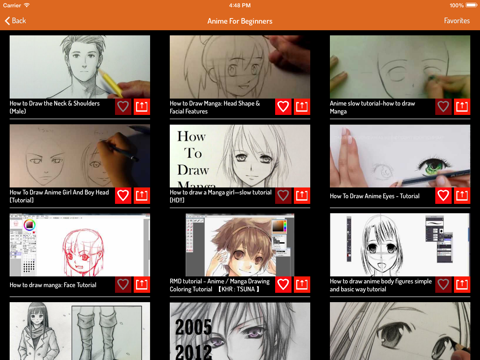Open the Neck & Shoulders video thumbnail
The height and width of the screenshot is (360, 480).
[x=80, y=67]
